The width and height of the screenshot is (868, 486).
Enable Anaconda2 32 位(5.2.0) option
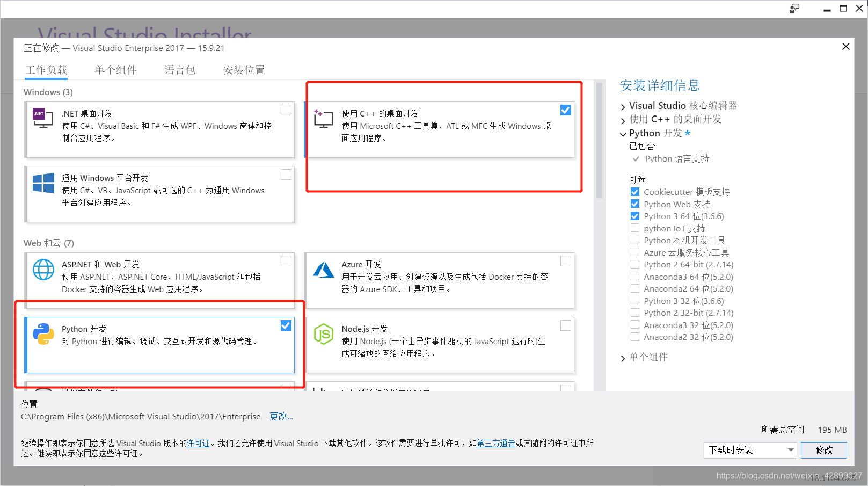[635, 337]
